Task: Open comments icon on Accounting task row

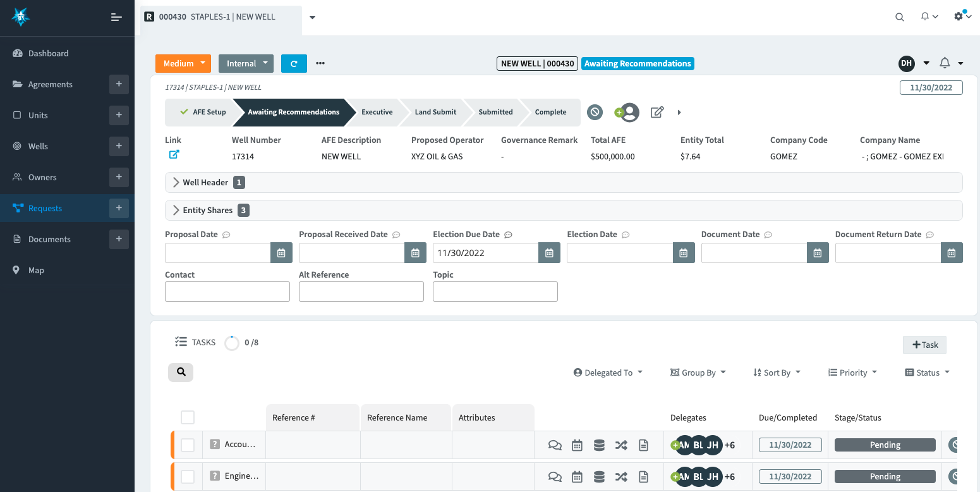Action: point(555,445)
